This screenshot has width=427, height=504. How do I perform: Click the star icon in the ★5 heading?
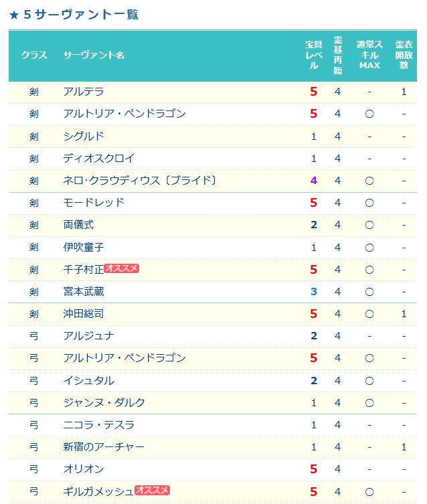click(x=14, y=15)
